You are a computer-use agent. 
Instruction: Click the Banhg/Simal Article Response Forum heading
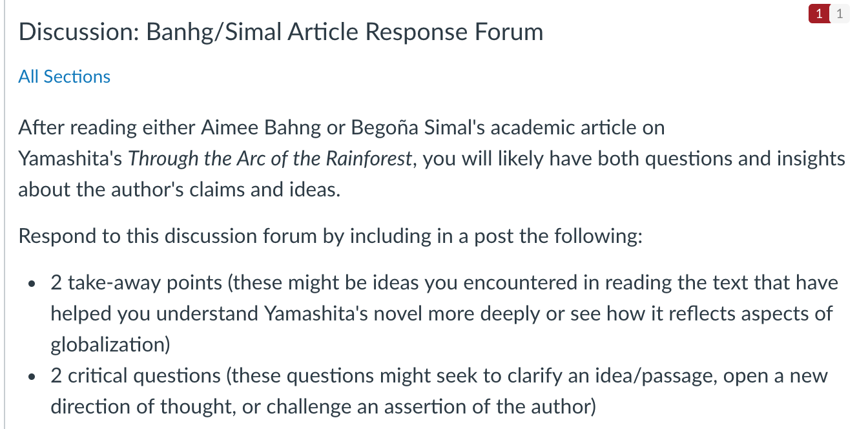click(345, 32)
